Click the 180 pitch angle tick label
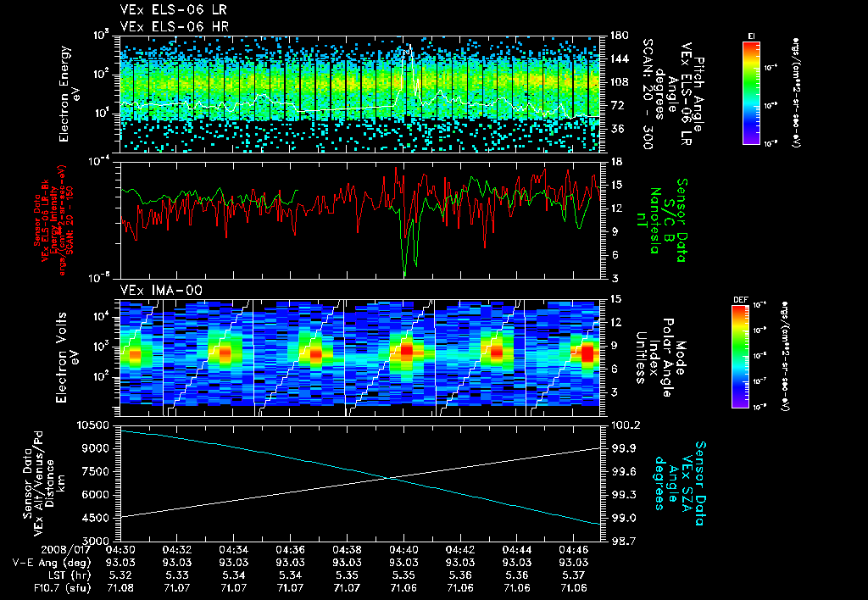Viewport: 868px width, 600px height. [x=619, y=36]
